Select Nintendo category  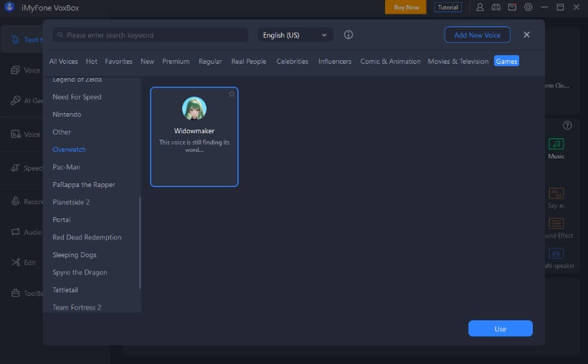pyautogui.click(x=67, y=115)
